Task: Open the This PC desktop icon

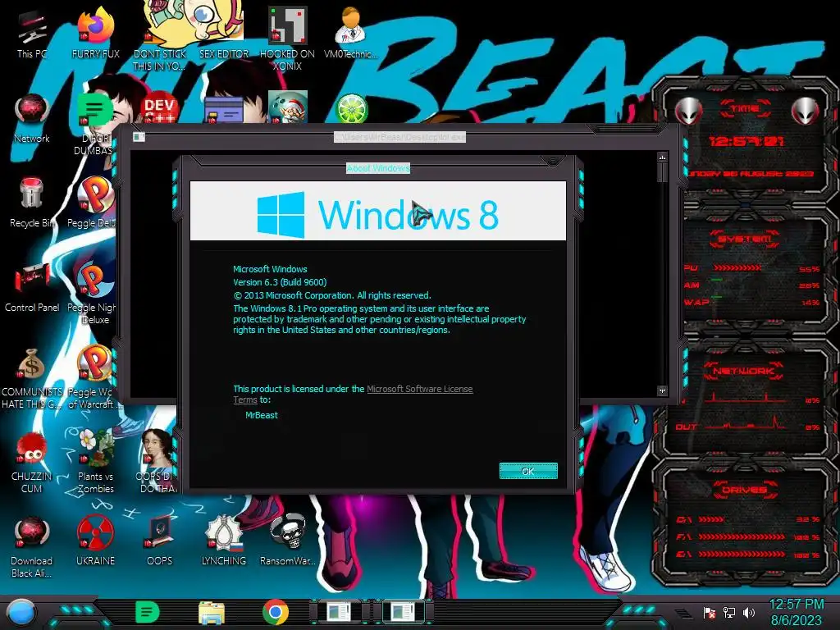Action: point(32,34)
